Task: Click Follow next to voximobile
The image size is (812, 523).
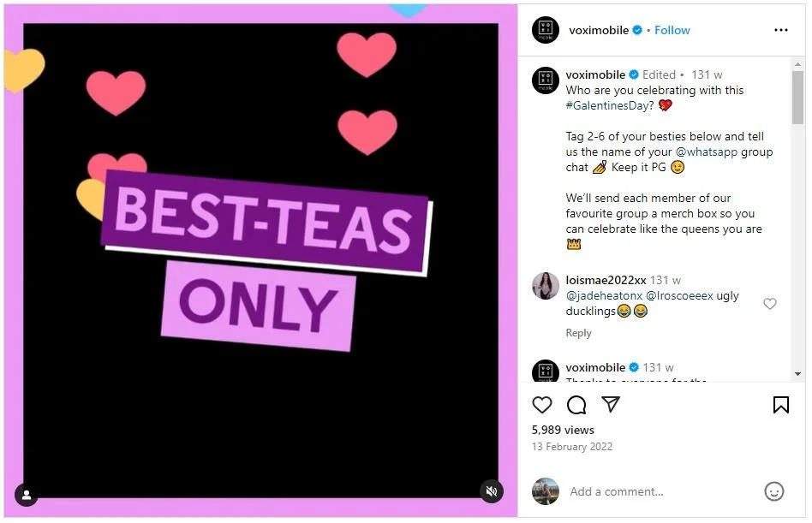Action: tap(672, 30)
